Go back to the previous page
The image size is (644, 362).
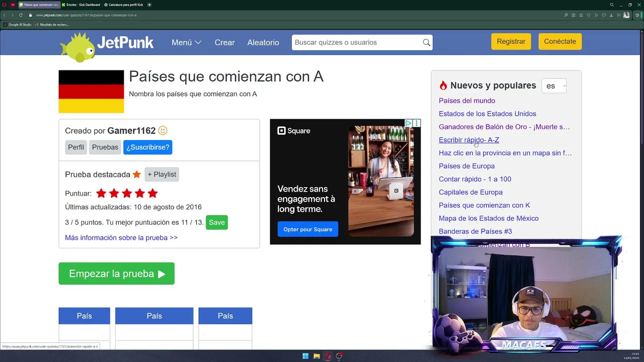coord(5,15)
